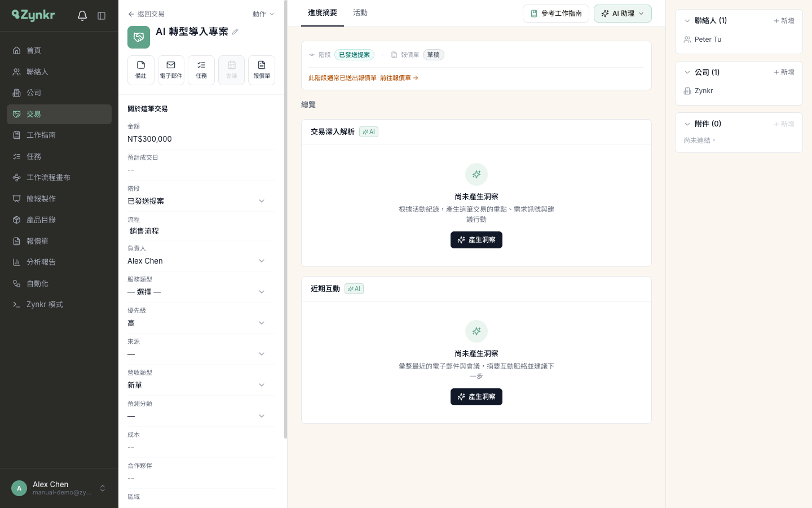Go to 首頁 in sidebar
Image resolution: width=812 pixels, height=508 pixels.
(59, 50)
